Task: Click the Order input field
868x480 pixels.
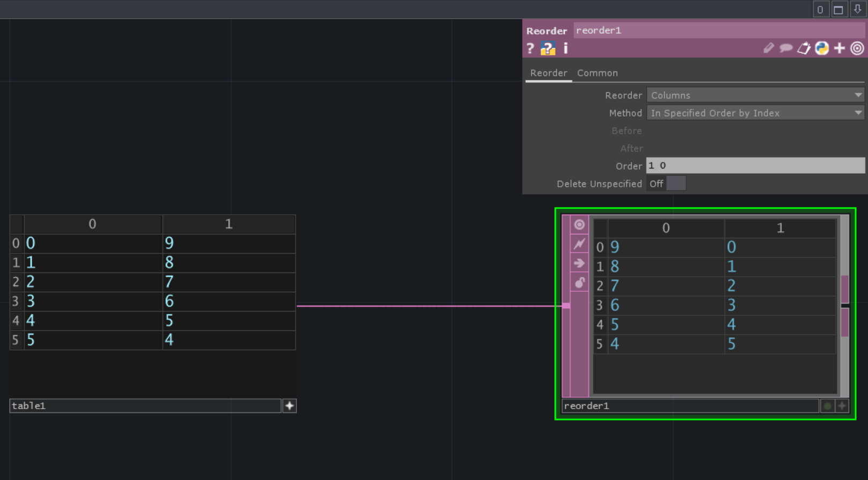Action: click(755, 166)
